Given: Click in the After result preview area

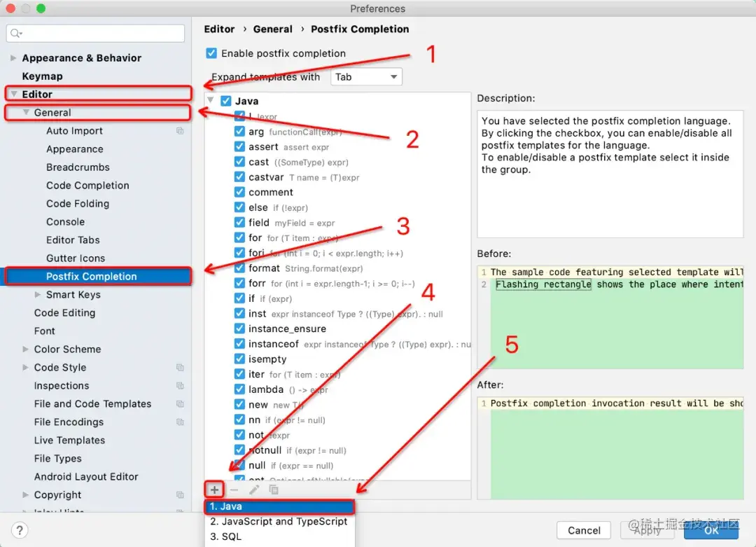Looking at the screenshot, I should click(x=610, y=448).
